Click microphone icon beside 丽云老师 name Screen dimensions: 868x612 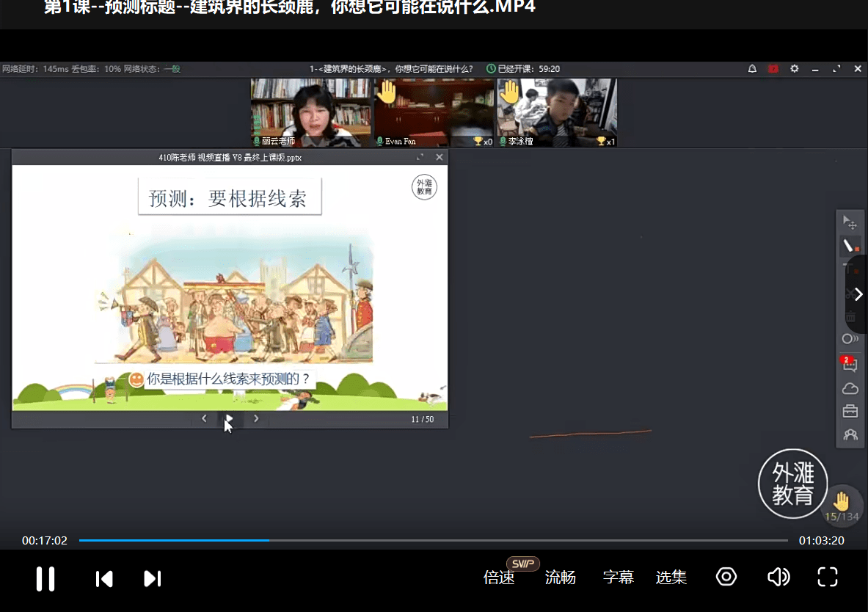(257, 141)
